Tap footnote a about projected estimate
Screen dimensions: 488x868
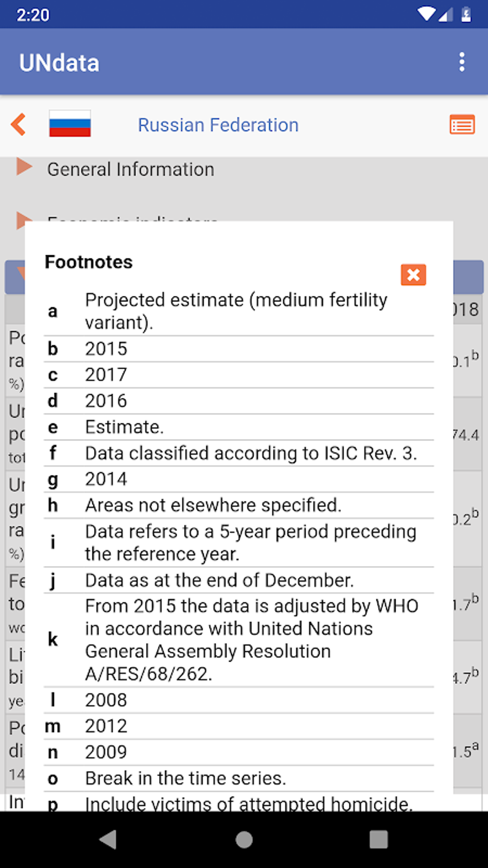pos(236,311)
